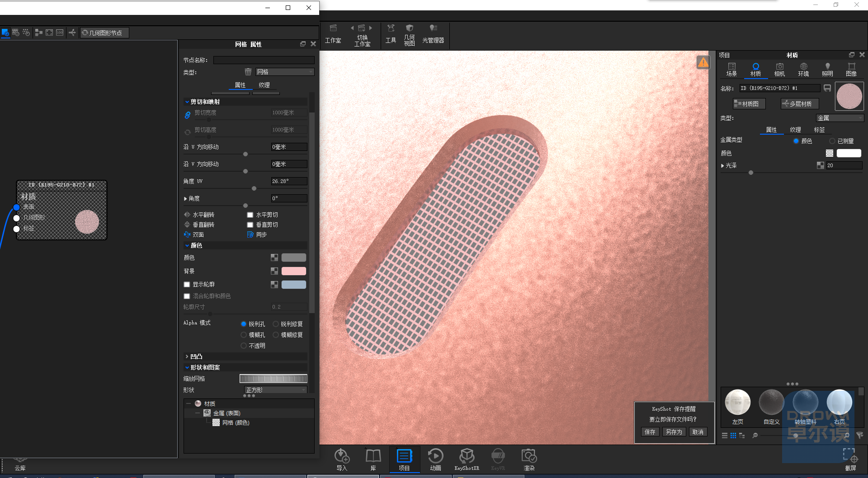Collapse the 剪切和映射 section
Viewport: 868px width, 478px height.
coord(187,102)
